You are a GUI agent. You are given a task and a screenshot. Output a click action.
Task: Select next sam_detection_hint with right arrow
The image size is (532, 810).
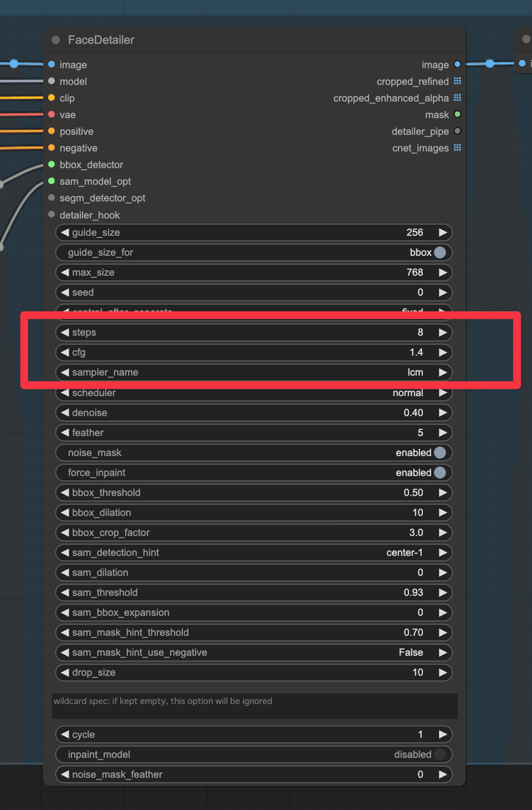coord(443,552)
